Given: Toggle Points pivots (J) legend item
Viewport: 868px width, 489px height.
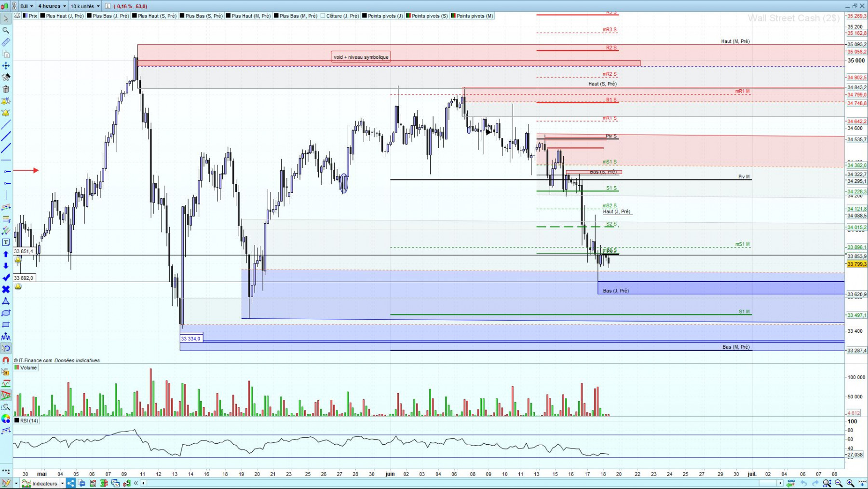Looking at the screenshot, I should coord(382,16).
